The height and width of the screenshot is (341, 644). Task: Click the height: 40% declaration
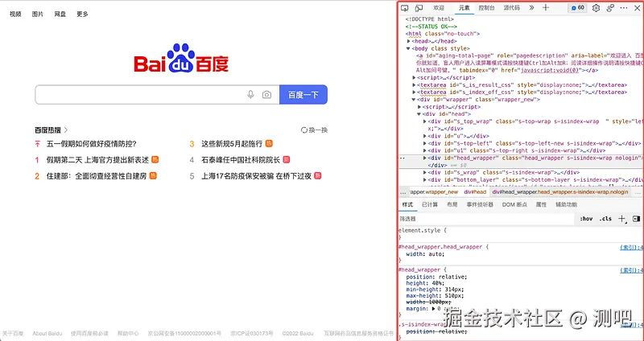425,283
